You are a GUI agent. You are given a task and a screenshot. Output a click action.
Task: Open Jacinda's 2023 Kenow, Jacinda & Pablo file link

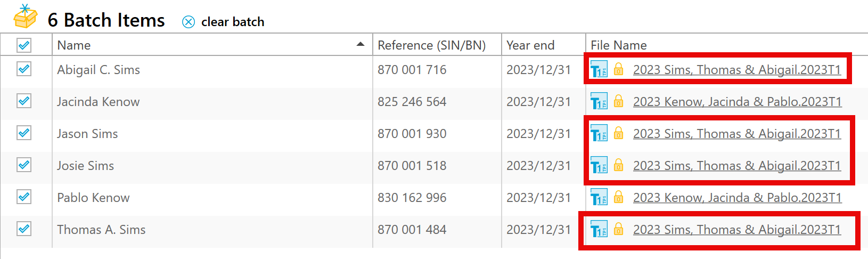pyautogui.click(x=737, y=102)
